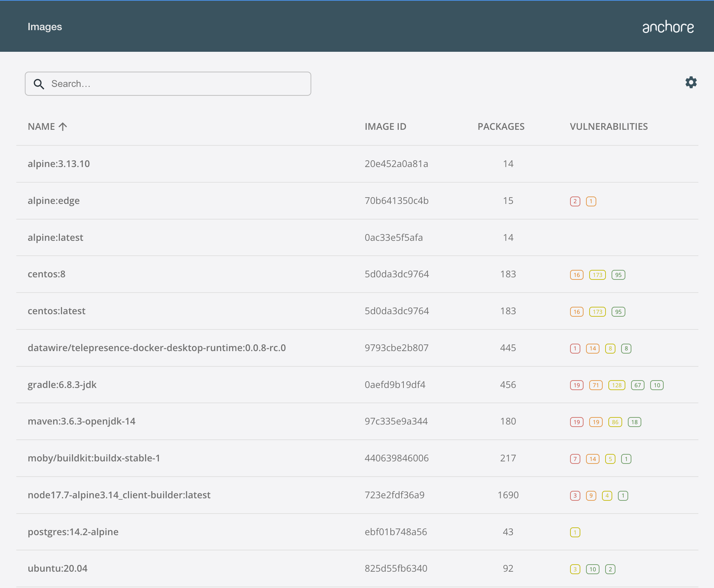Open the node17.7-alpine3.14_client-builder:latest image
The width and height of the screenshot is (714, 588).
119,495
